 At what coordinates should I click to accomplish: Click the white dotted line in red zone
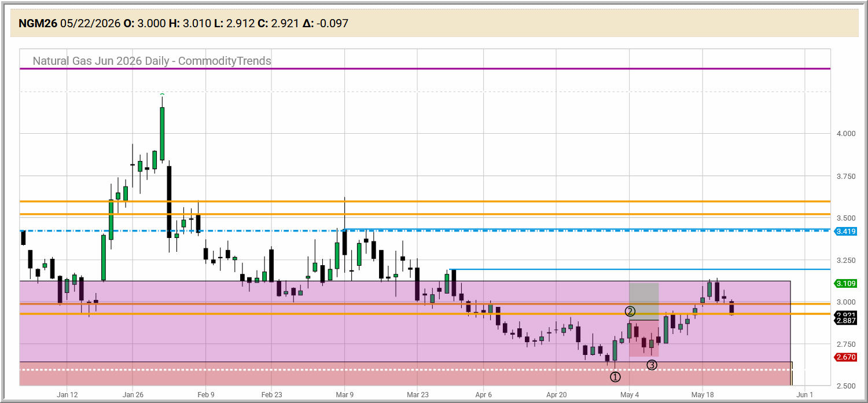[x=405, y=369]
